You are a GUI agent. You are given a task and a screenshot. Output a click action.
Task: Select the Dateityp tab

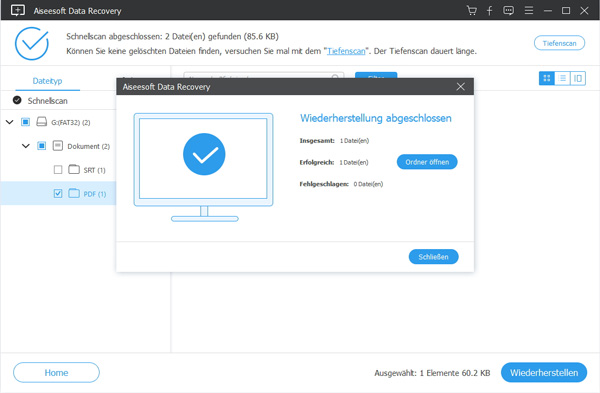[47, 81]
